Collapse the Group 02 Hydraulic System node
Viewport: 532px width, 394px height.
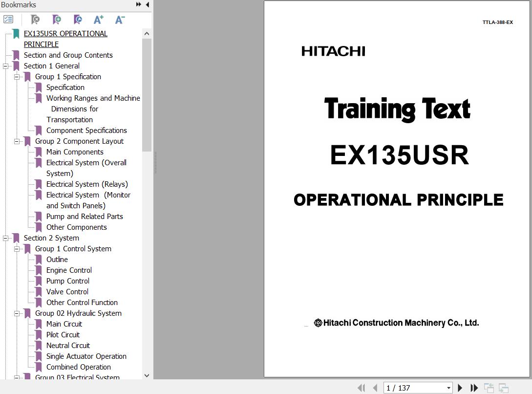[17, 313]
